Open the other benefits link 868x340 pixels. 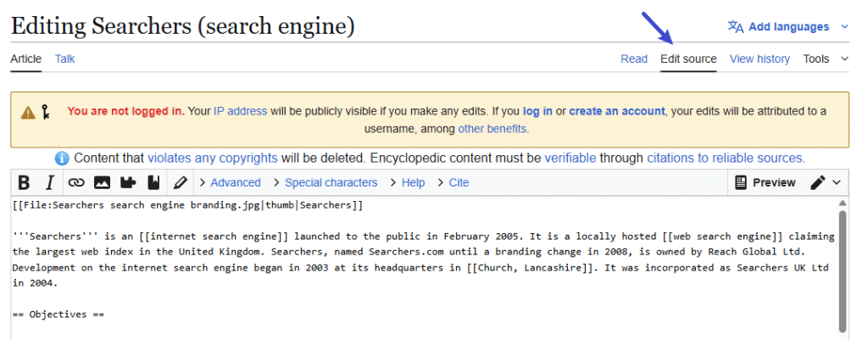click(x=494, y=129)
